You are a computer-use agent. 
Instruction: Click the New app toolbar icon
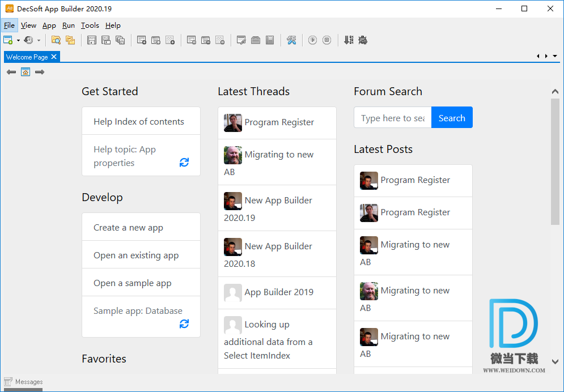[x=8, y=40]
